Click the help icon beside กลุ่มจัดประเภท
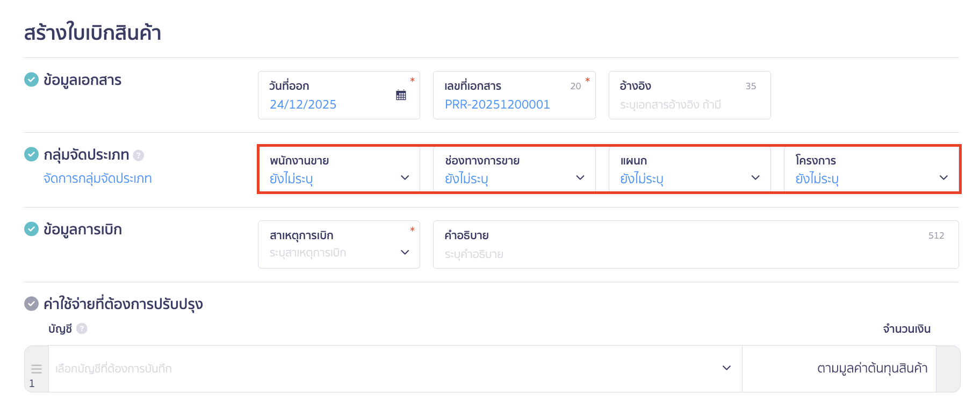 (139, 155)
